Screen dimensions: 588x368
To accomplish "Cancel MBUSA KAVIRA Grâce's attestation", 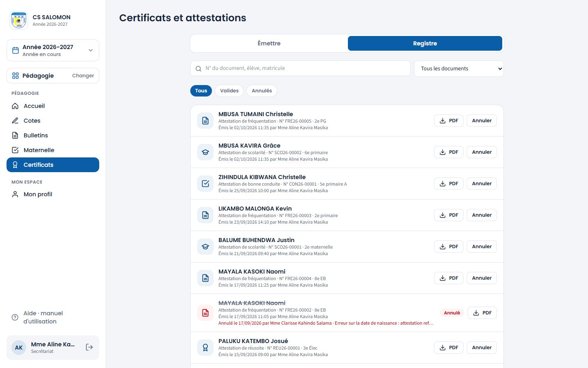I will point(482,152).
